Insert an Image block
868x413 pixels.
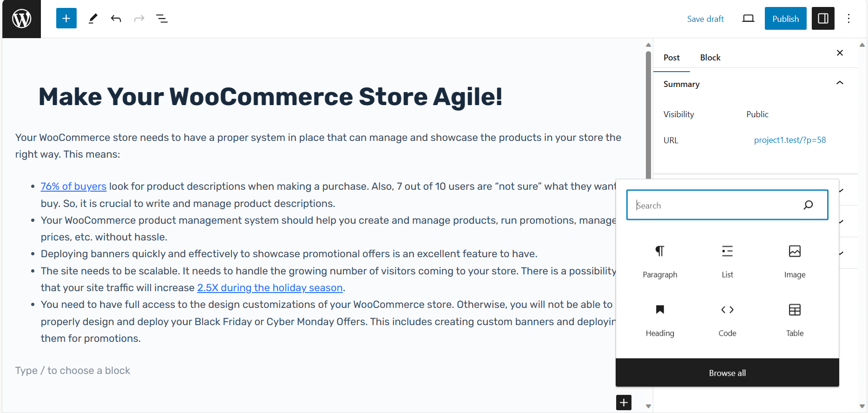tap(795, 261)
